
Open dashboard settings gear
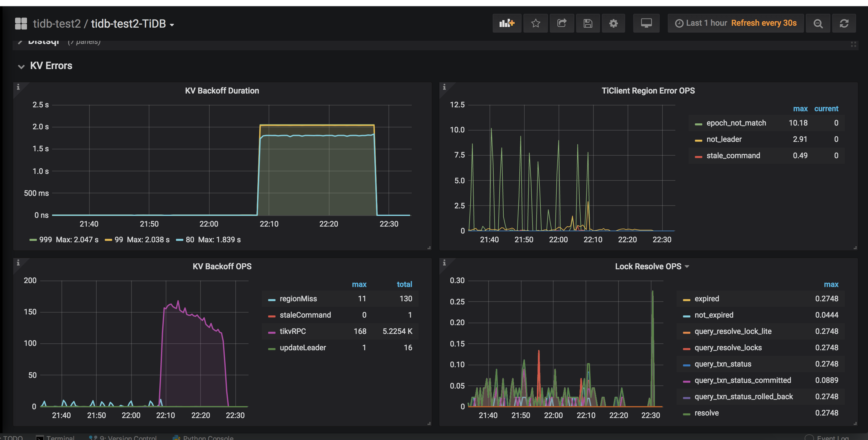(x=613, y=23)
